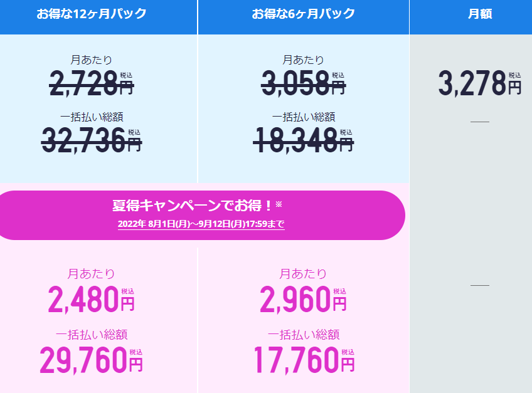Click the ※ footnote mark in the campaign banner
The height and width of the screenshot is (393, 532).
pyautogui.click(x=279, y=204)
